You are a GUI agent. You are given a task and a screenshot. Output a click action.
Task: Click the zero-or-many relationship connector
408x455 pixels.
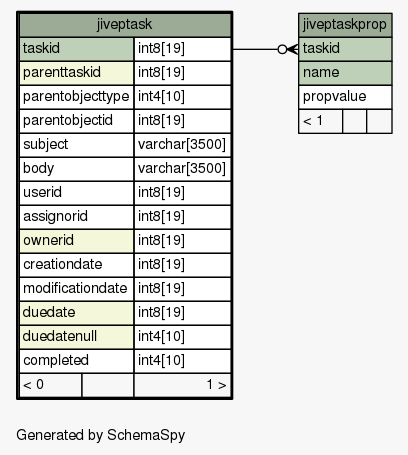click(x=288, y=49)
